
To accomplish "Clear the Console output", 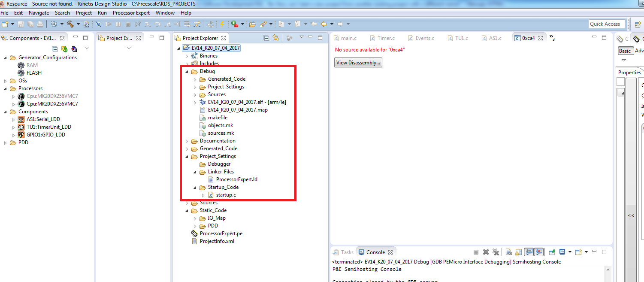I will [508, 252].
